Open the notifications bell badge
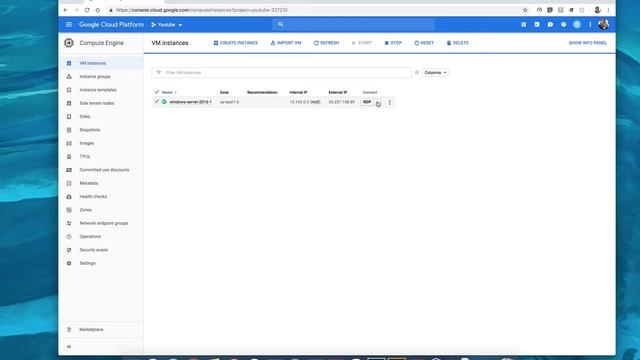Image resolution: width=640 pixels, height=360 pixels. pos(577,24)
